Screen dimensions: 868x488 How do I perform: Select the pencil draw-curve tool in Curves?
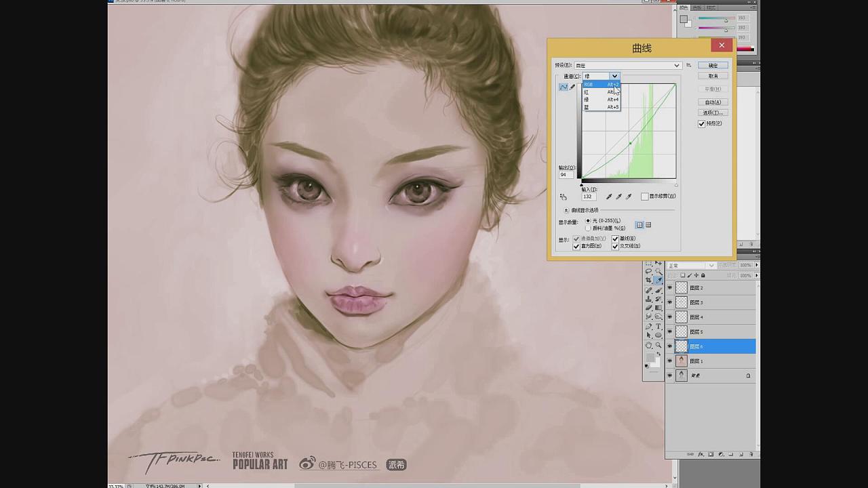click(x=572, y=87)
